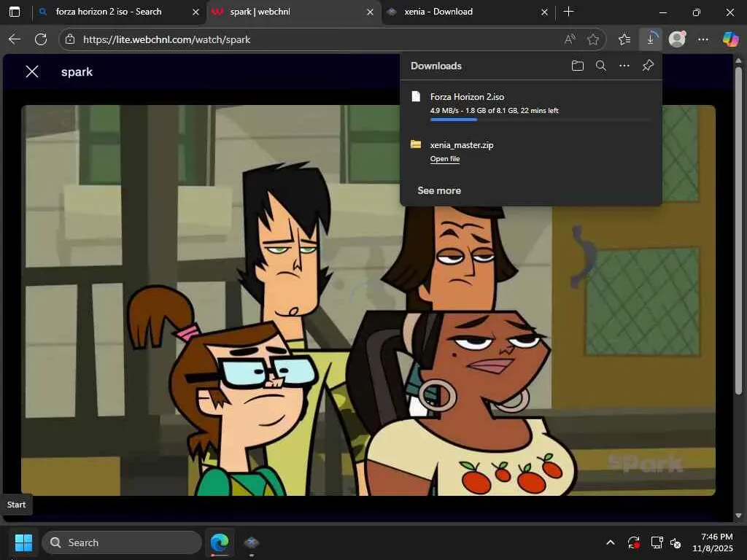This screenshot has width=747, height=560.
Task: Go back to the previous page
Action: point(15,39)
